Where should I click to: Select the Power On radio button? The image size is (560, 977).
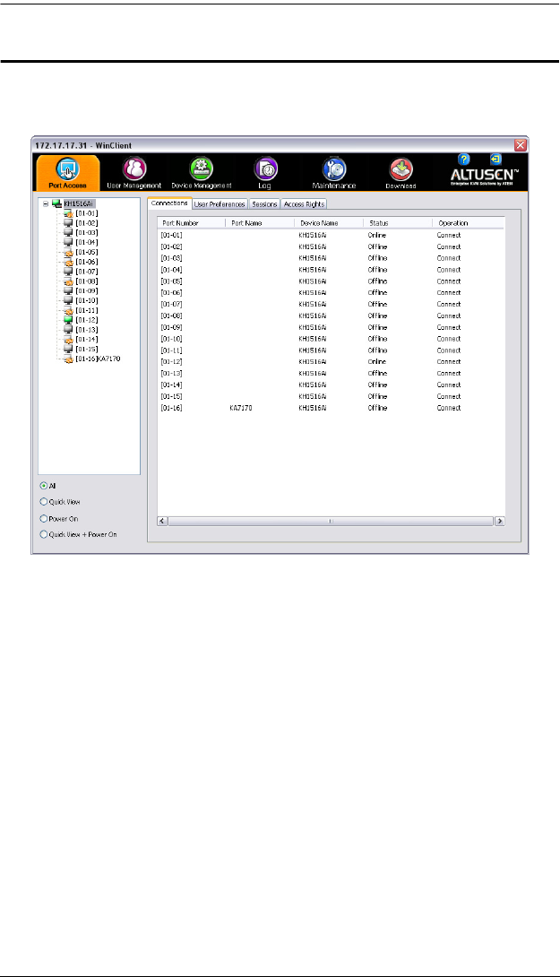click(44, 518)
